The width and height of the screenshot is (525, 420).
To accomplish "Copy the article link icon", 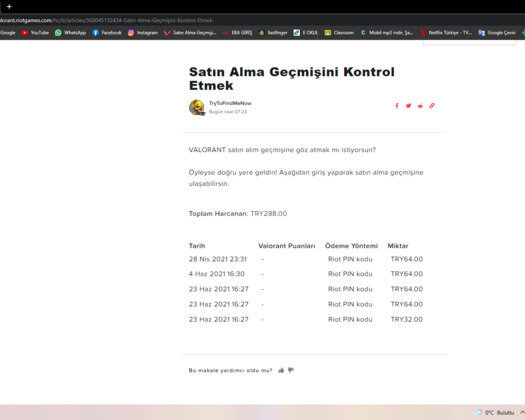I will pos(432,106).
